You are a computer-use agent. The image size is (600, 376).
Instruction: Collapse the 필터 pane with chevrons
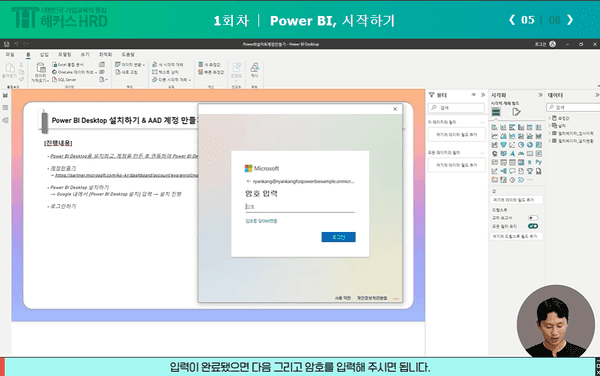[483, 94]
